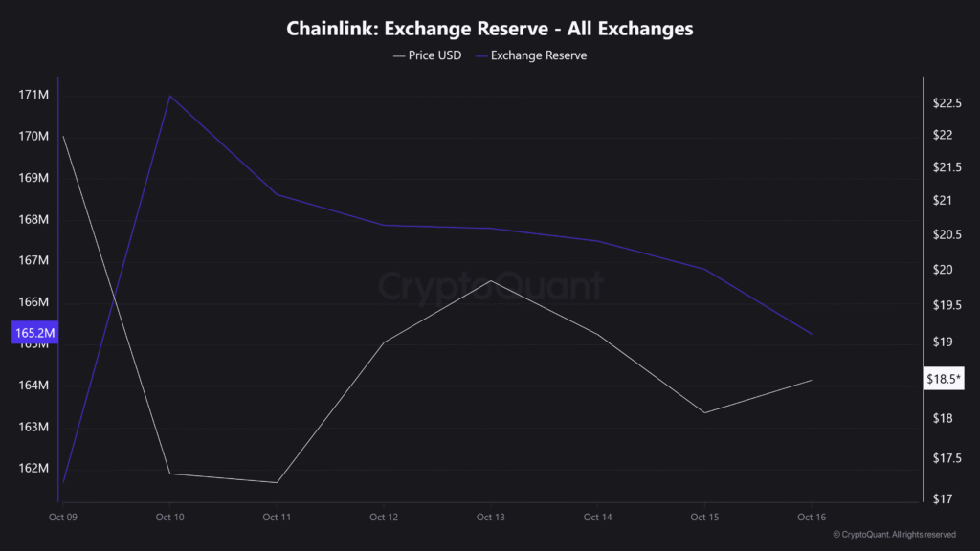The image size is (980, 551).
Task: Click the $22.5 label on the price axis
Action: 946,103
